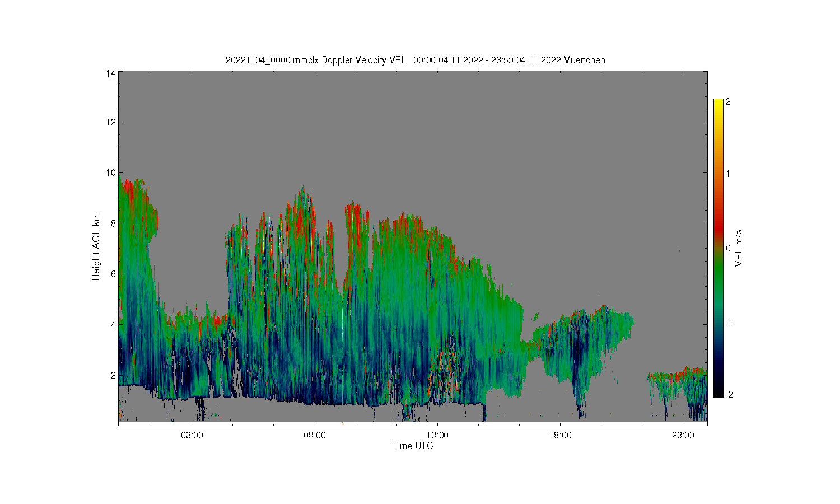Select the 18:00 time tick label
840x504 pixels.
pos(560,435)
